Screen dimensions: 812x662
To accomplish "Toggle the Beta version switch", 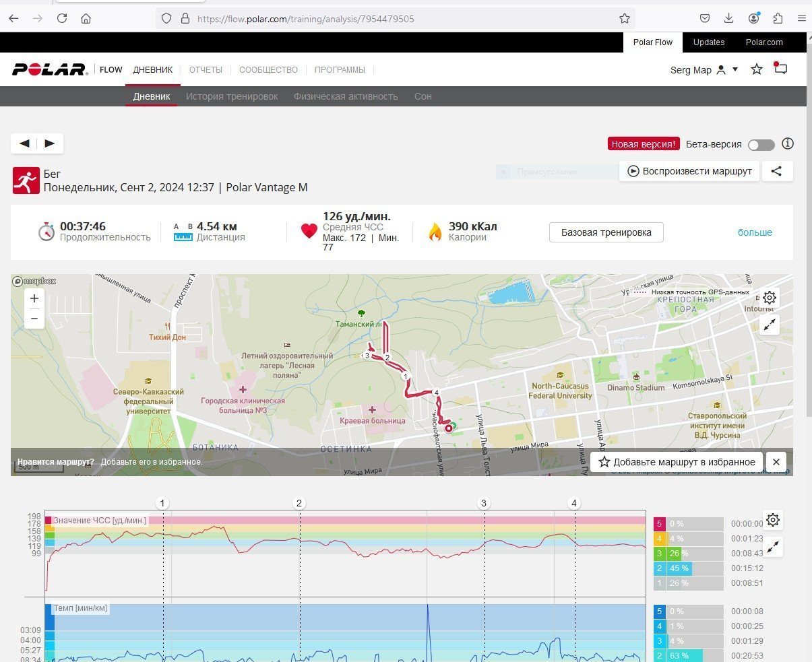I will (761, 145).
